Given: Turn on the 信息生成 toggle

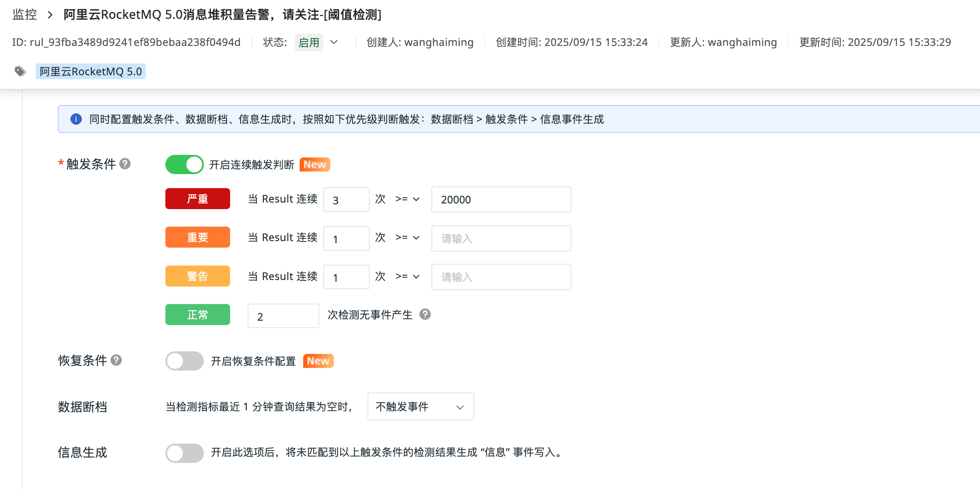Looking at the screenshot, I should (184, 452).
